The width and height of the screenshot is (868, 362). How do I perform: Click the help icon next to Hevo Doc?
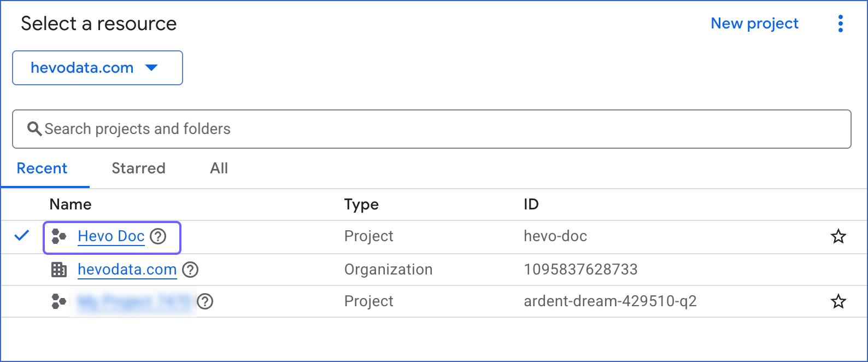158,236
